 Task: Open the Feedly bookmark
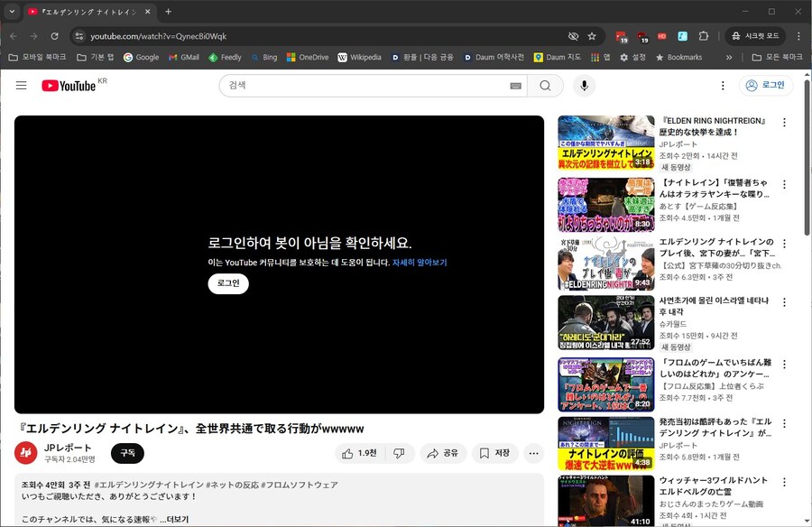point(226,58)
